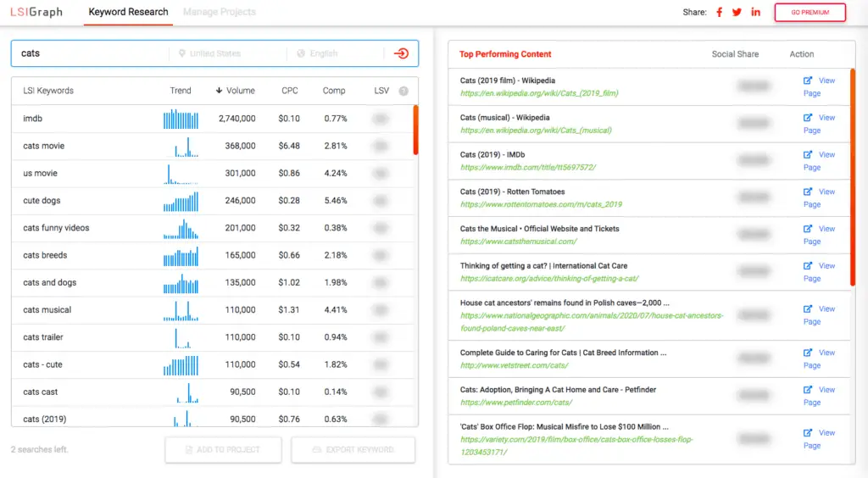The image size is (868, 478).
Task: Select the 'cats funny videos' keyword
Action: tap(56, 228)
